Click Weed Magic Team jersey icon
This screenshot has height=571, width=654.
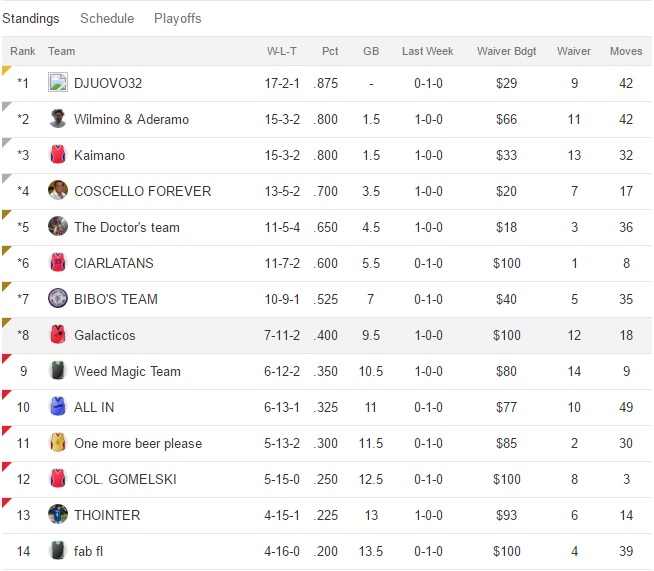pos(58,371)
